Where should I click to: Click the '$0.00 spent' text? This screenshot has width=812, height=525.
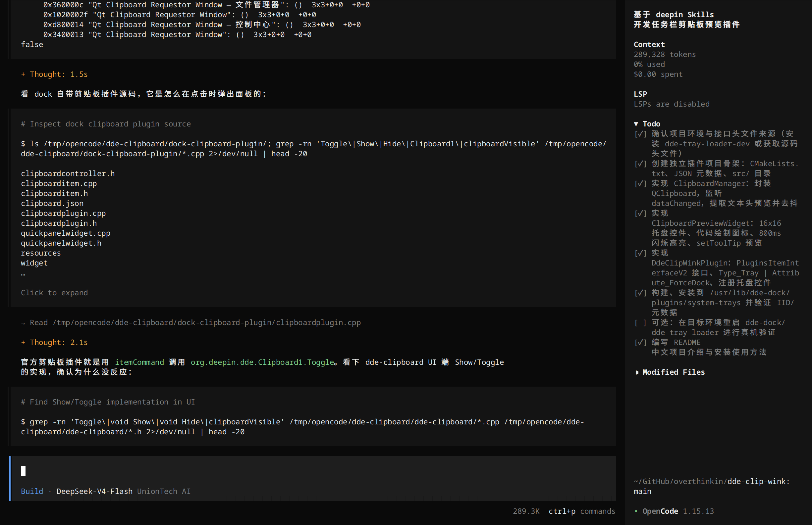(x=658, y=74)
